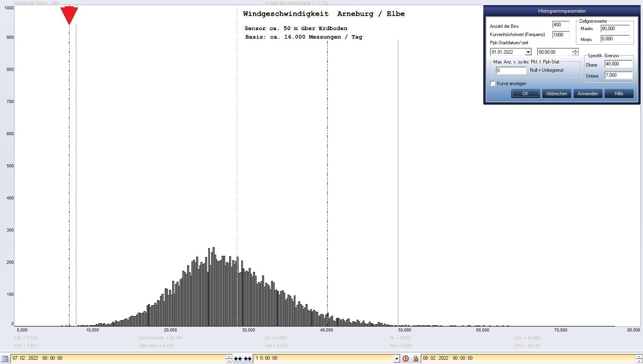The width and height of the screenshot is (643, 364).
Task: Click the red triangle marker above the chart
Action: (69, 15)
